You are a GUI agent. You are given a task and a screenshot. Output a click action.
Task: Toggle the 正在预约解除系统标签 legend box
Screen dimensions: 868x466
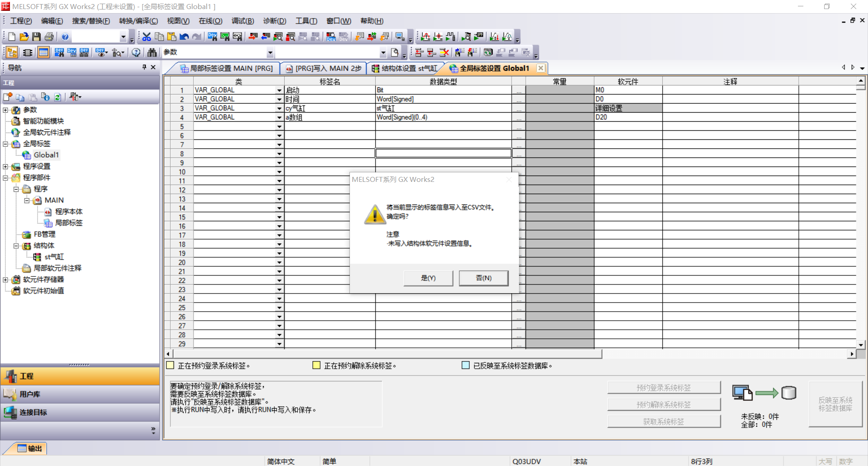316,365
